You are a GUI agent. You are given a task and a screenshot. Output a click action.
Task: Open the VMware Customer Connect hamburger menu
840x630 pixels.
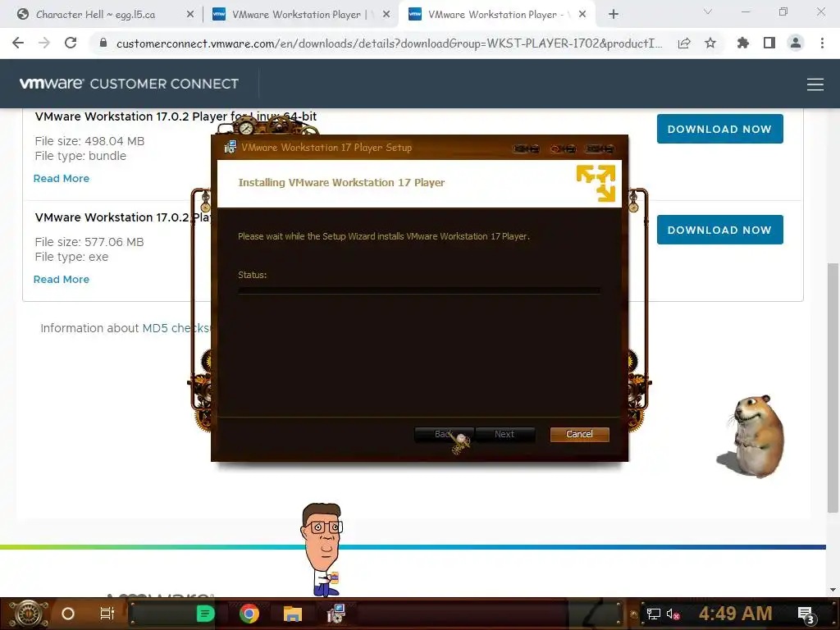coord(815,84)
